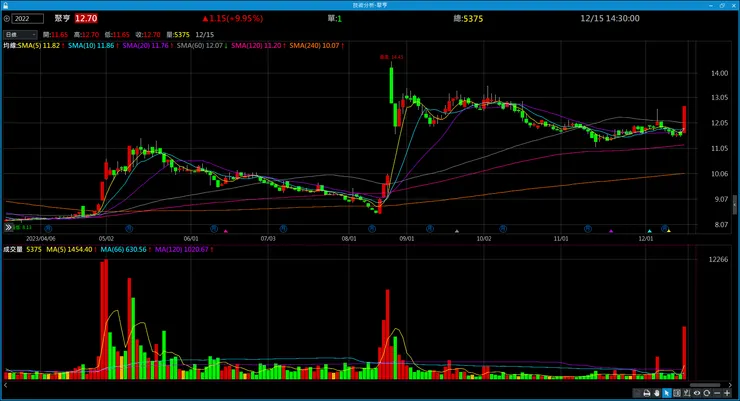The width and height of the screenshot is (740, 401).
Task: Click the circle event marker after 11/01
Action: point(588,229)
